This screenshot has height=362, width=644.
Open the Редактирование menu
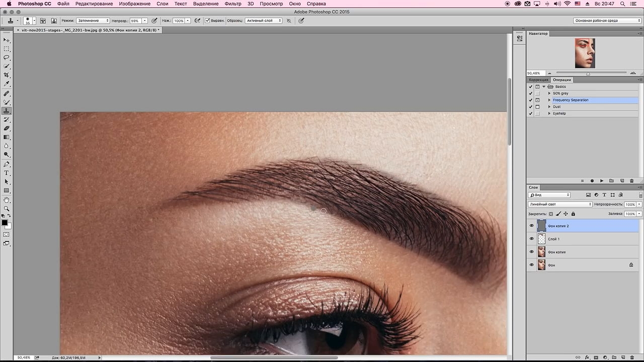[94, 4]
